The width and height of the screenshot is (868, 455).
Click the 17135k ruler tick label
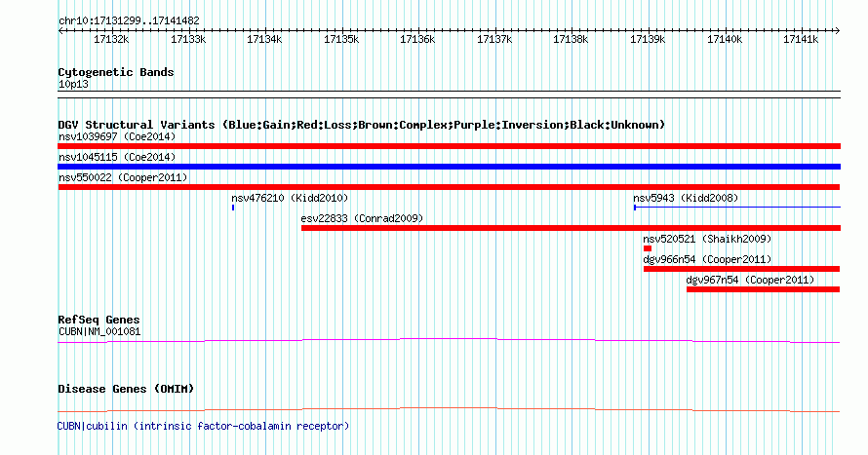(341, 39)
